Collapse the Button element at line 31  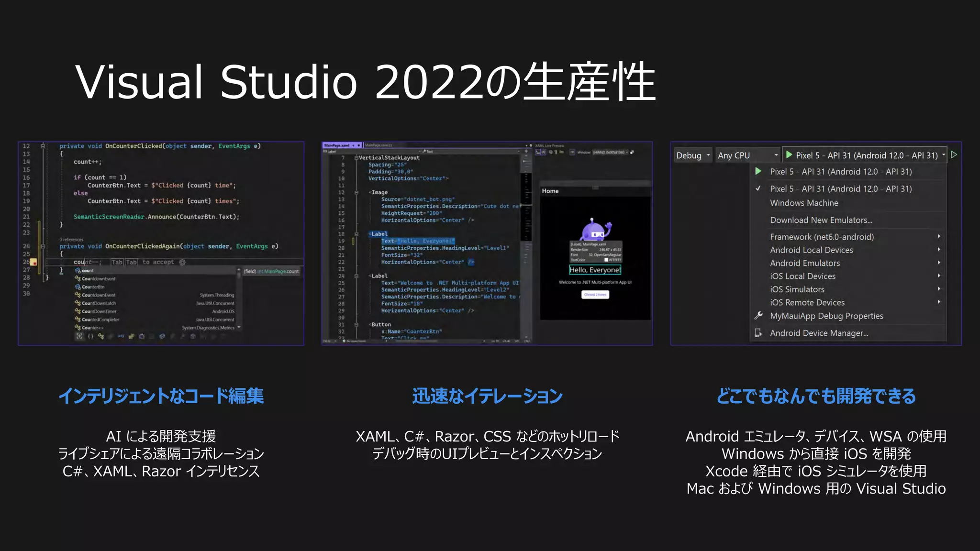coord(356,324)
